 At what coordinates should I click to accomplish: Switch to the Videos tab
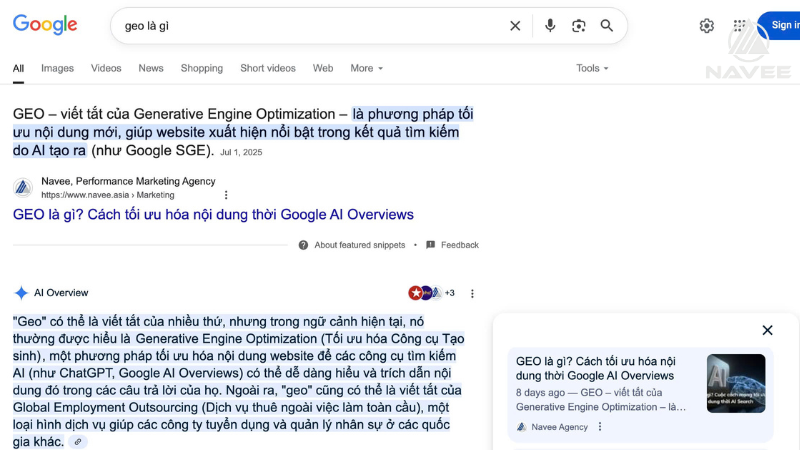106,68
